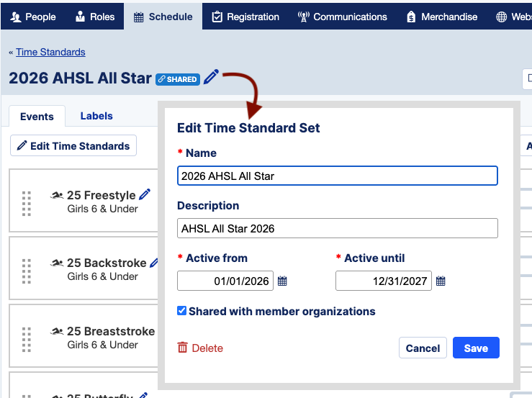This screenshot has width=532, height=398.
Task: Grab the drag handle for 25 Freestyle
Action: pyautogui.click(x=27, y=204)
